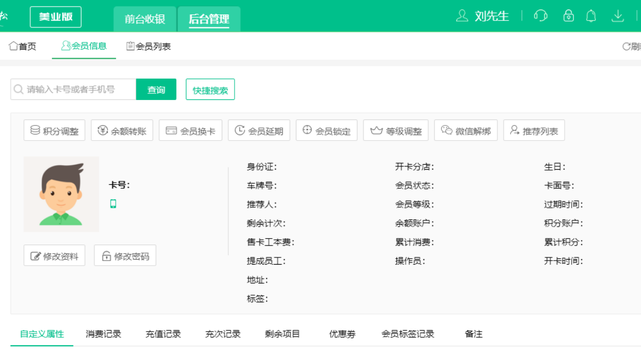The image size is (641, 364).
Task: Click the 修改资料 edit profile button
Action: [x=55, y=256]
